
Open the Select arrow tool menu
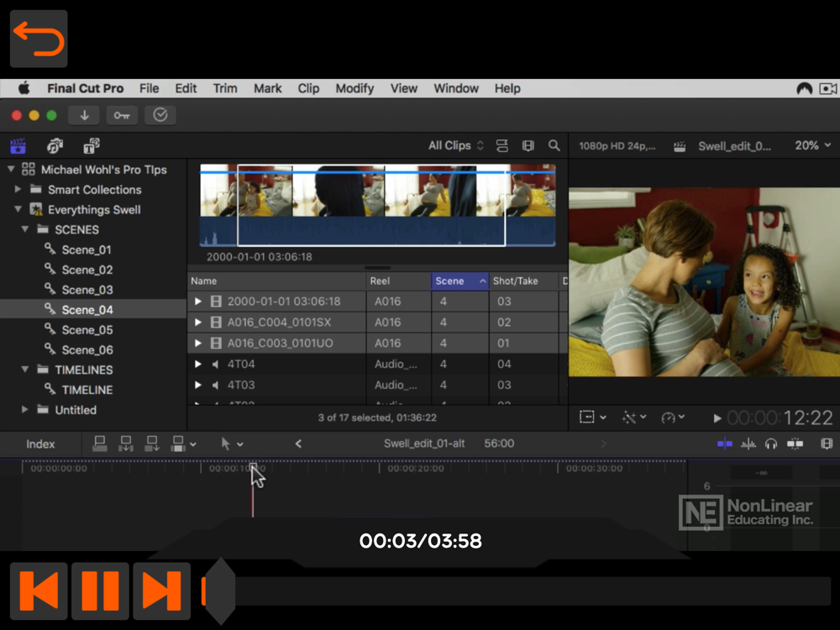coord(232,444)
